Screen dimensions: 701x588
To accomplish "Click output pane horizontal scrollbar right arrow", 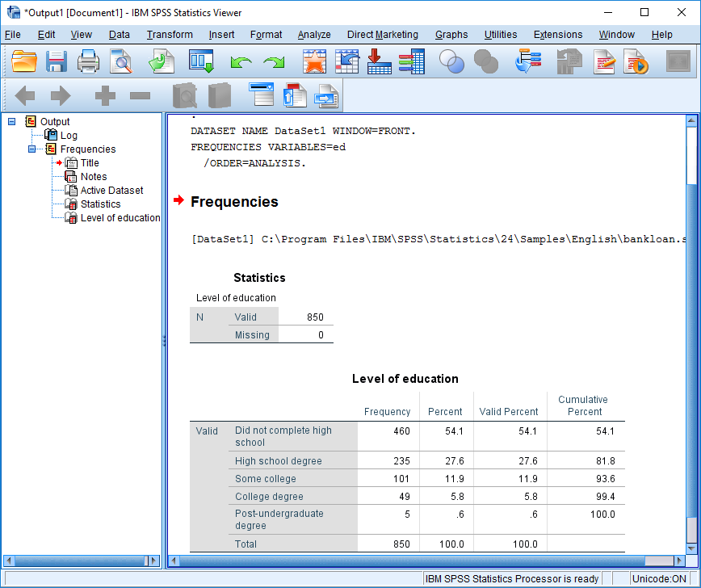I will coord(679,561).
